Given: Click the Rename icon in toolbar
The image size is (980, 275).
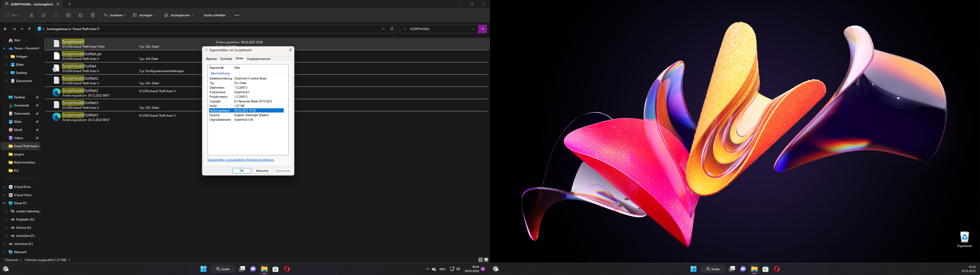Looking at the screenshot, I should tap(68, 15).
